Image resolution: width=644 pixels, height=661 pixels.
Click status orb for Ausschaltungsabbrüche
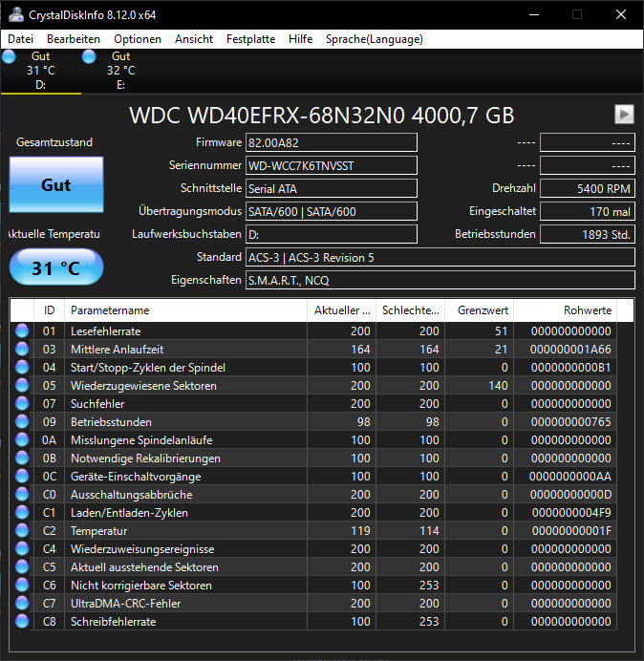pyautogui.click(x=22, y=494)
